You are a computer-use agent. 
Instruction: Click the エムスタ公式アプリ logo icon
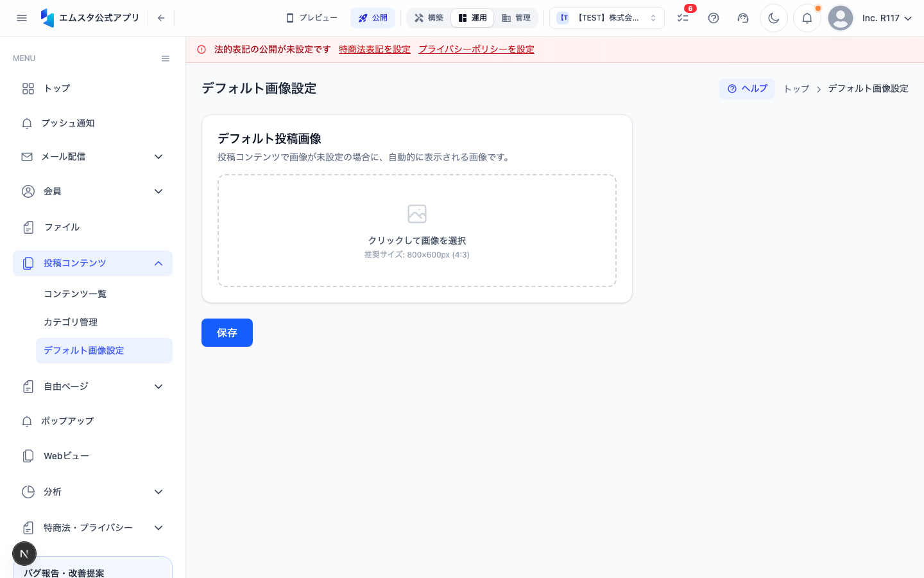[x=47, y=18]
